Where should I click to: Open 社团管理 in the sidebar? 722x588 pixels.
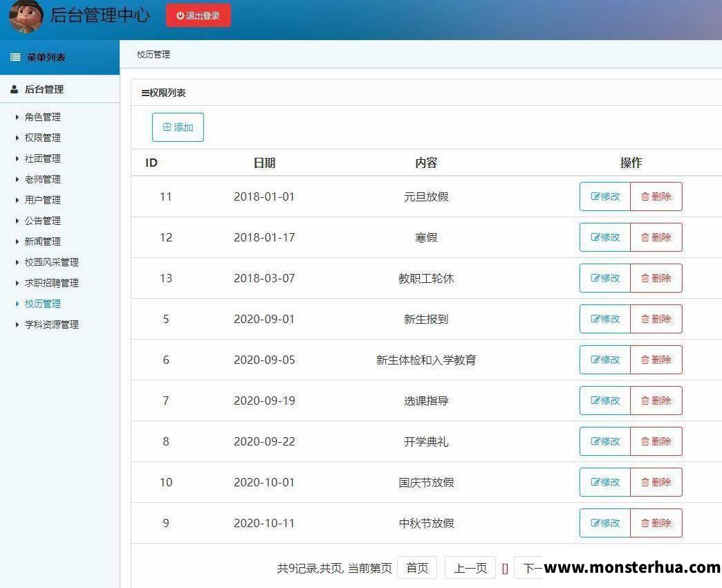43,158
